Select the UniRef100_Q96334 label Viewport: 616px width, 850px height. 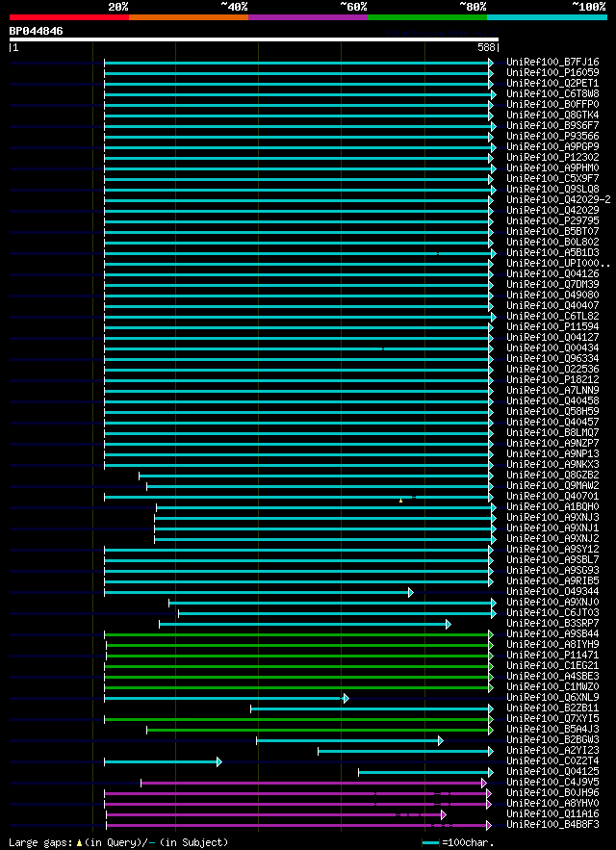pos(552,359)
